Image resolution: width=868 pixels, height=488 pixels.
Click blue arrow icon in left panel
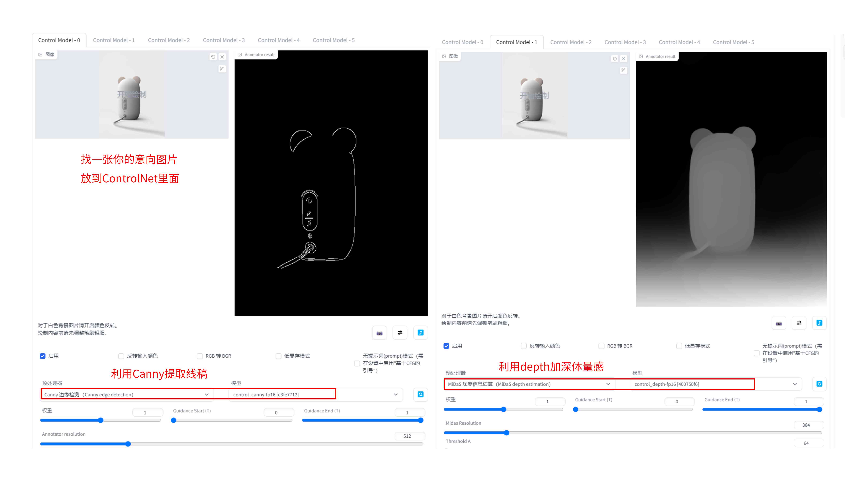tap(421, 333)
